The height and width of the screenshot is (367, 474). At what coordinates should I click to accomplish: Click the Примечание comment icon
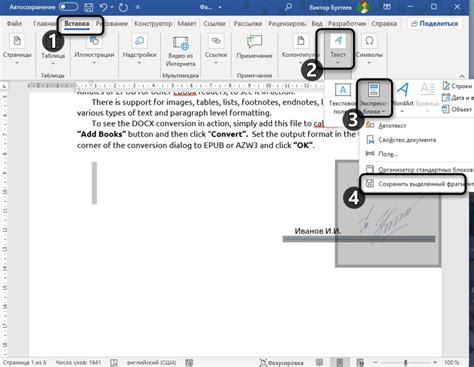[254, 42]
